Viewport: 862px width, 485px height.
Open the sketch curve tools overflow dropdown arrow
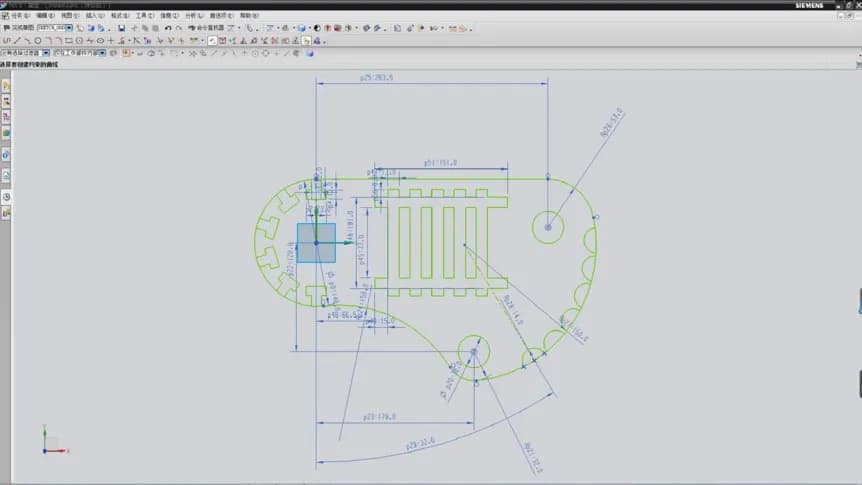(128, 41)
